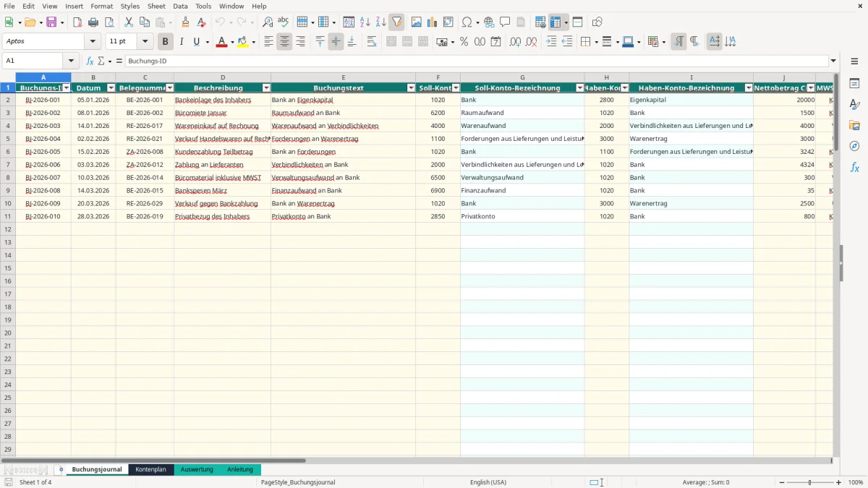Toggle align left
Viewport: 868px width, 488px height.
(269, 42)
